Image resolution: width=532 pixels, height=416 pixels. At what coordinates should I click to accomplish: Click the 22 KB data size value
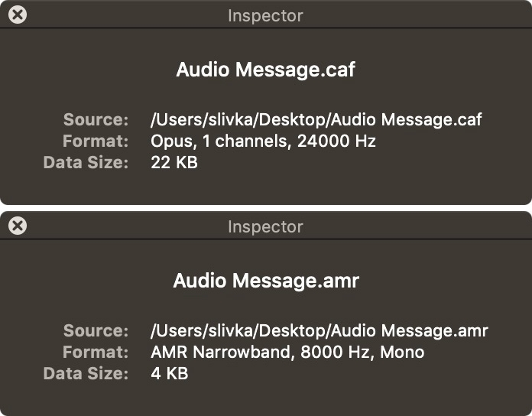coord(174,162)
